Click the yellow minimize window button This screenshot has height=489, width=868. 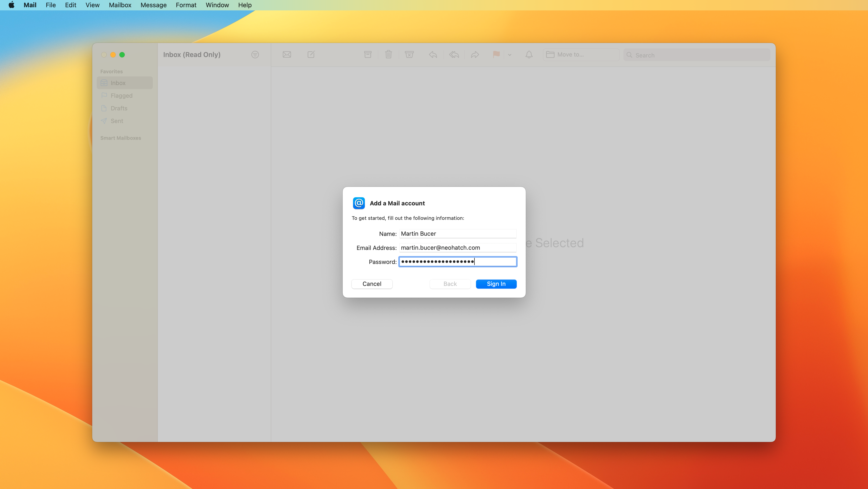coord(113,55)
